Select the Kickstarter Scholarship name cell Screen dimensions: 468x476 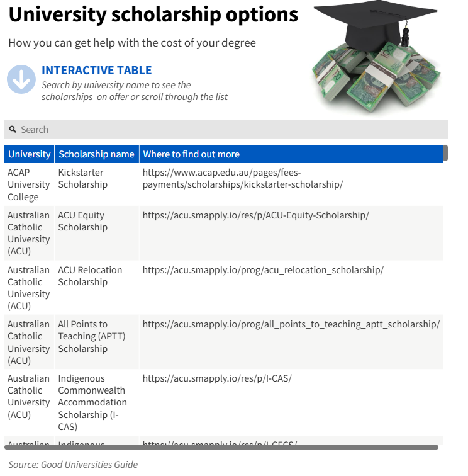point(82,178)
